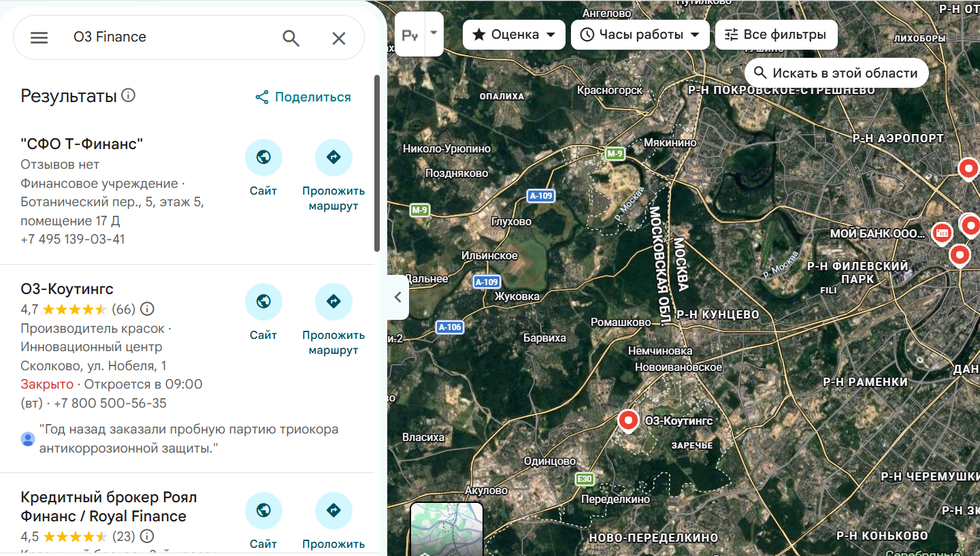Select the "СФО Т-Финанс" result title

pos(82,144)
